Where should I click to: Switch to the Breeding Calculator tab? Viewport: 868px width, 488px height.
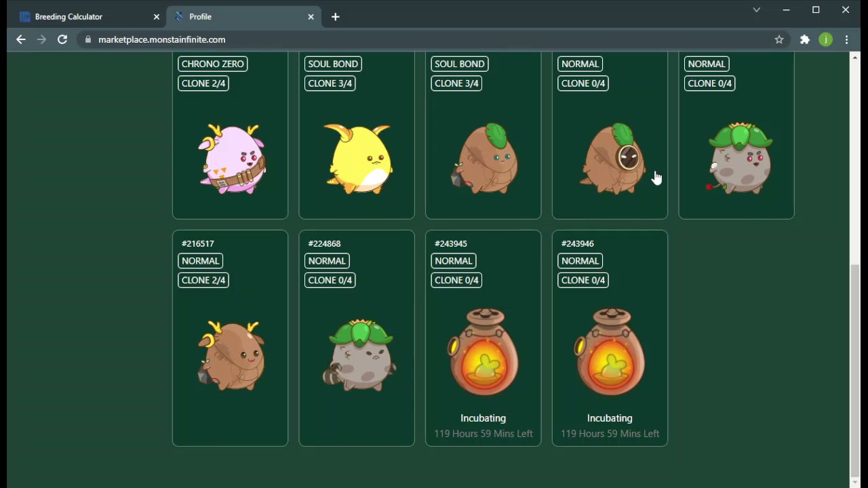87,16
